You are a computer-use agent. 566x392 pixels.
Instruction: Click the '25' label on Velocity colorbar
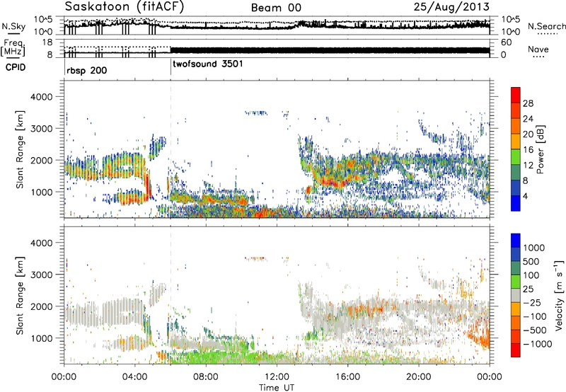coord(528,289)
